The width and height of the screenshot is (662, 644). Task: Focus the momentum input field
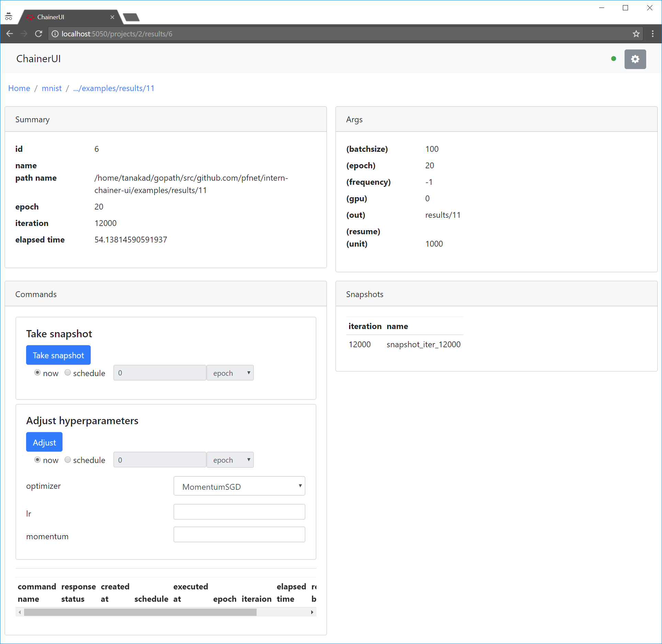click(x=239, y=534)
